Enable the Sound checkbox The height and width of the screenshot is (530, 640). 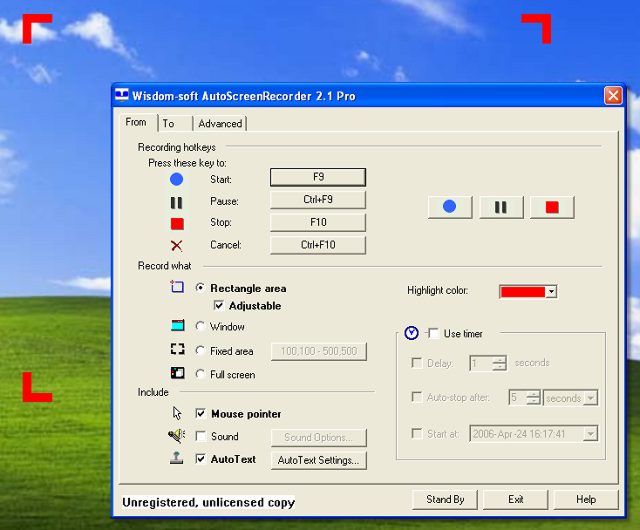tap(200, 436)
